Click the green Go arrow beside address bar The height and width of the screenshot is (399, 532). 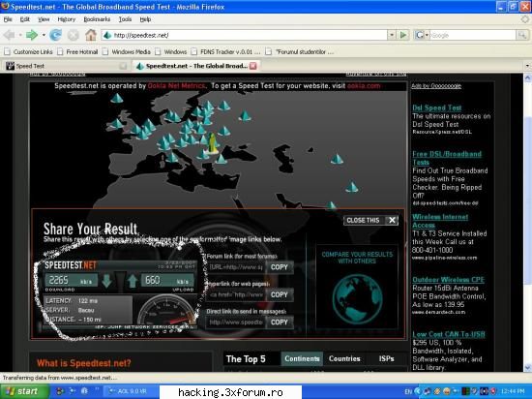[x=403, y=35]
